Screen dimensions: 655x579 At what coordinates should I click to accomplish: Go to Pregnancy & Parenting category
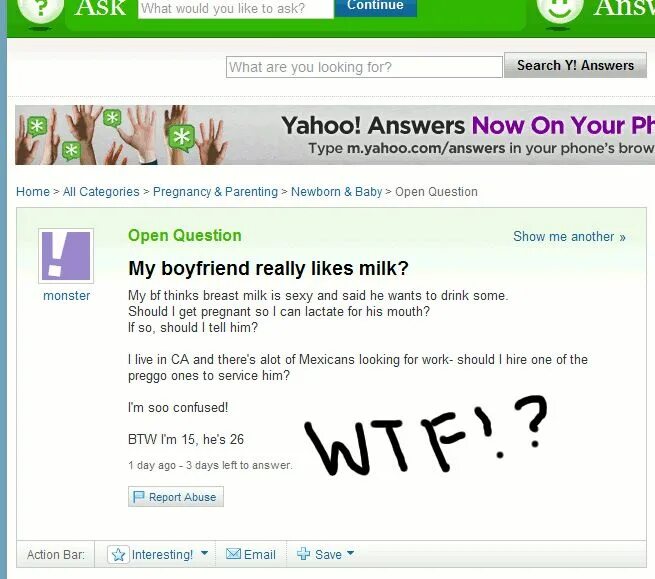click(215, 192)
